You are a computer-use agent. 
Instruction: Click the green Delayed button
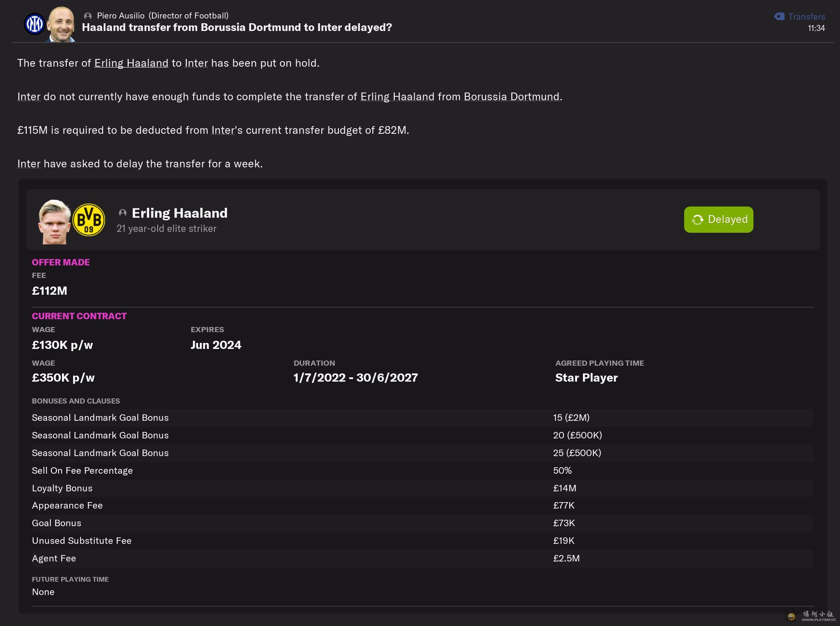pyautogui.click(x=719, y=219)
